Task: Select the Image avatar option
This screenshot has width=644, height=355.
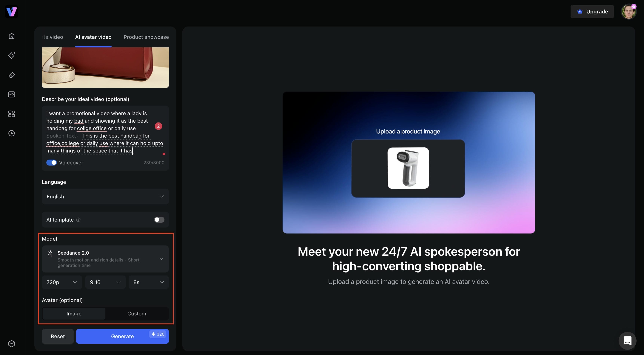Action: [74, 314]
